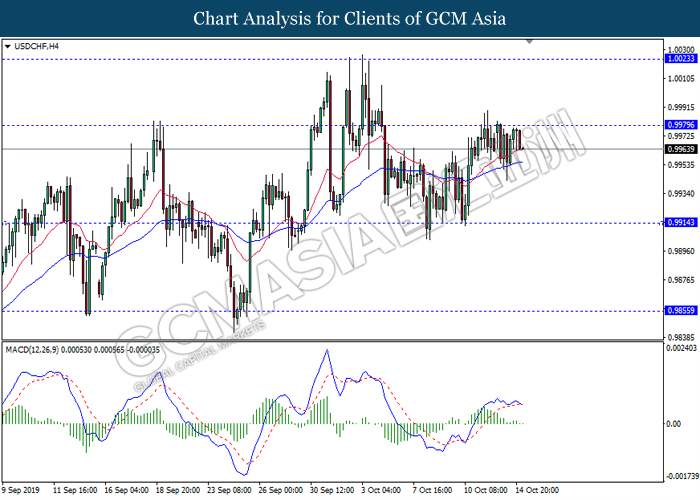Screen dimensions: 700x500
Task: Select the 0.98559 support level label
Action: click(681, 310)
